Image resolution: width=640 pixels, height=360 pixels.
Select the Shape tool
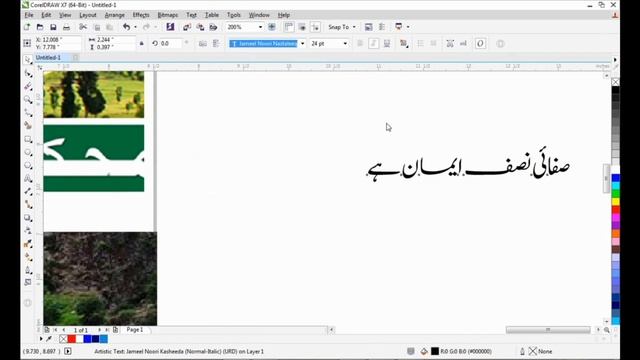pos(28,73)
